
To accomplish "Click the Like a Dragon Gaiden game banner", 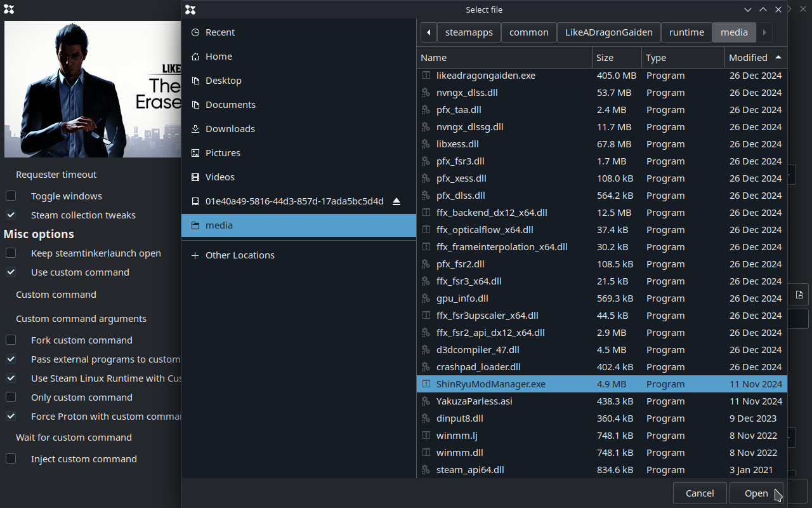I will (93, 90).
